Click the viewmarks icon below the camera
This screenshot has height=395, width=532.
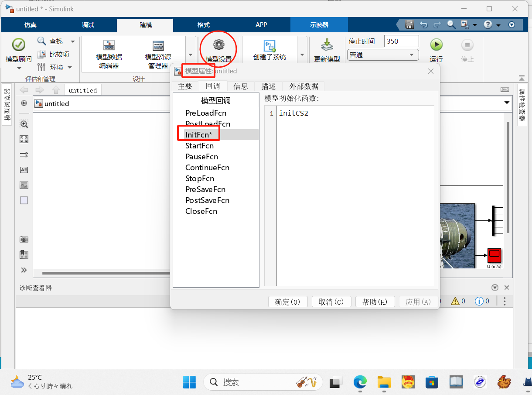(x=24, y=254)
